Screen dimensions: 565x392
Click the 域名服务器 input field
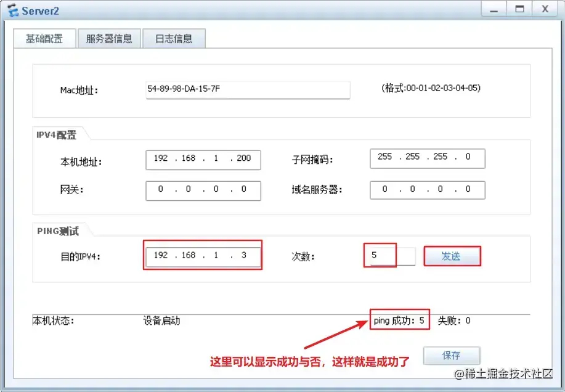(428, 190)
